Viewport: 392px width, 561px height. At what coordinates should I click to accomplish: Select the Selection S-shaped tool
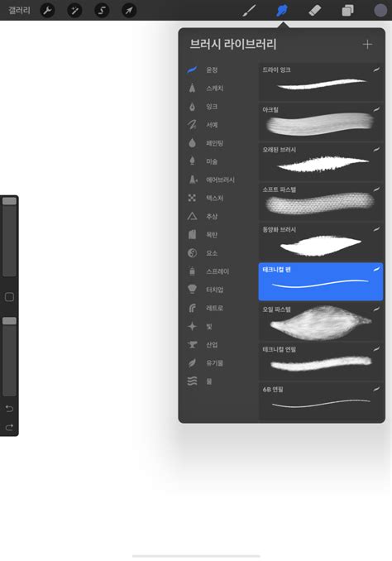102,11
